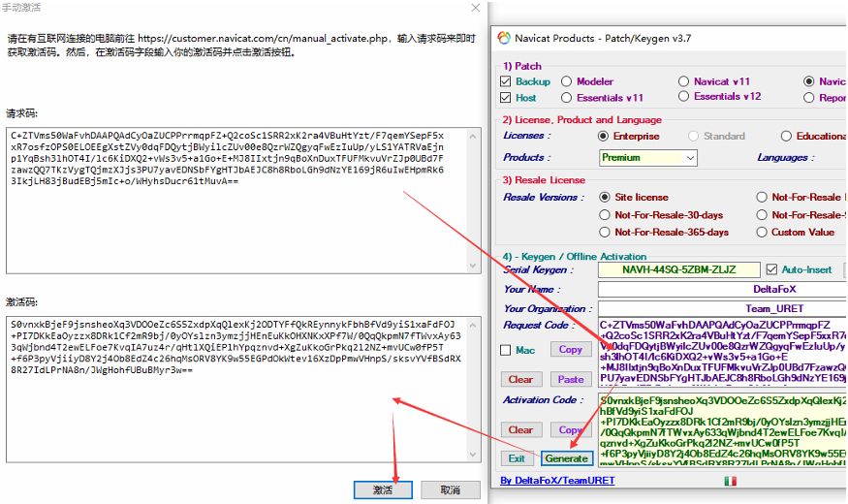Click the Your Name field containing DeltaFoX
The width and height of the screenshot is (848, 504).
pyautogui.click(x=723, y=289)
